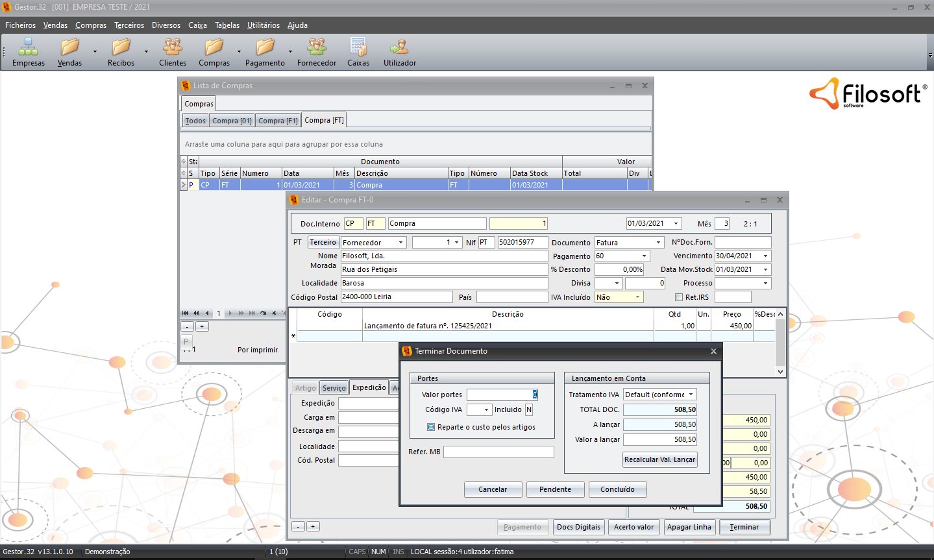Click the Fornecedor toolbar icon
The image size is (934, 560).
click(x=317, y=52)
